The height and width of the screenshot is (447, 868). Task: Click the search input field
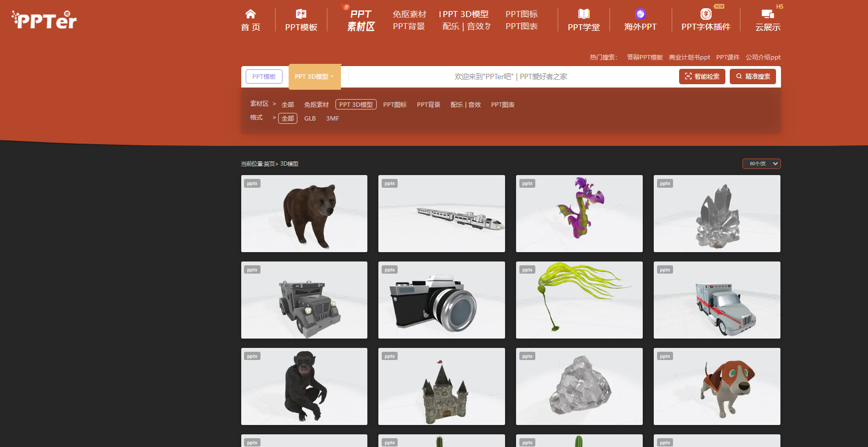pos(511,77)
